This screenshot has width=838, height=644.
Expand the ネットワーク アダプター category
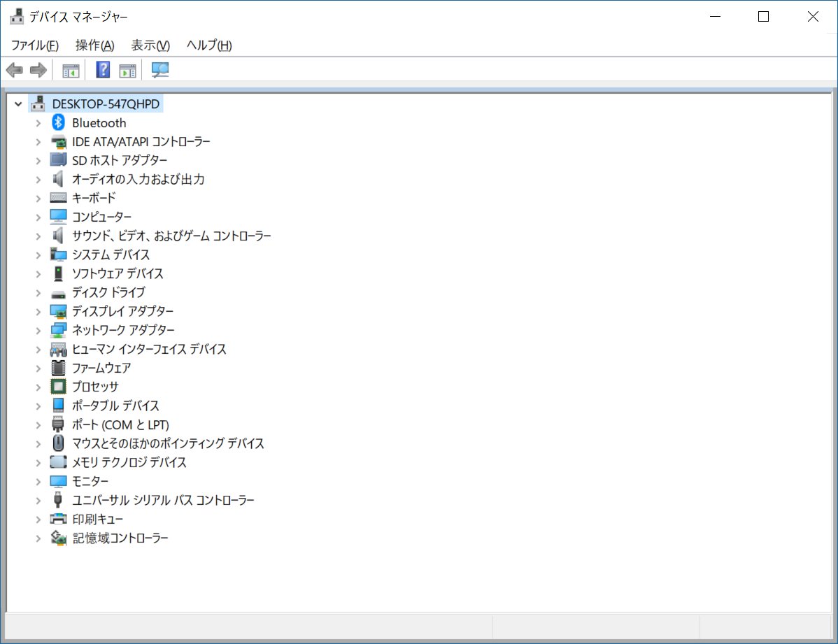tap(38, 330)
